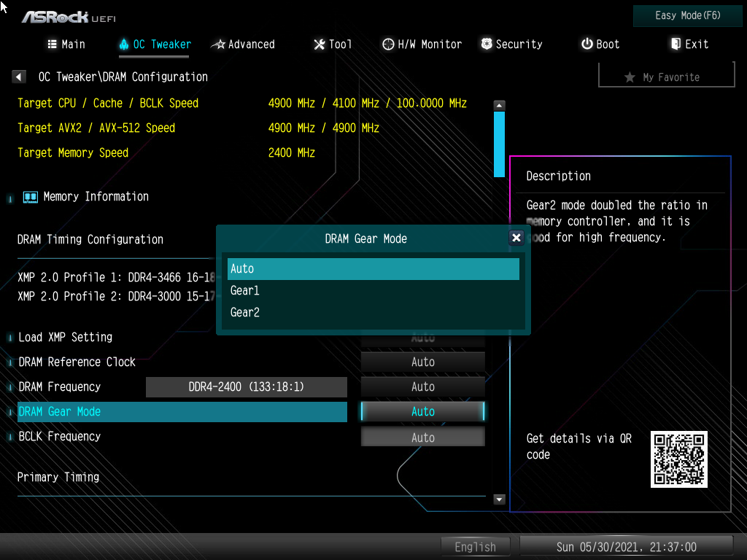Screen dimensions: 747x560
Task: Switch to the Advanced tab
Action: click(x=243, y=44)
